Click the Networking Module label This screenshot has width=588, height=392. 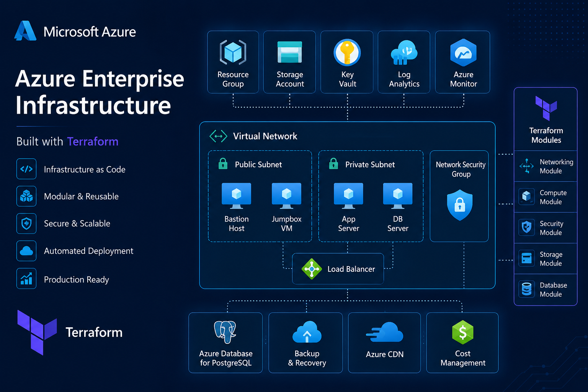tap(556, 166)
